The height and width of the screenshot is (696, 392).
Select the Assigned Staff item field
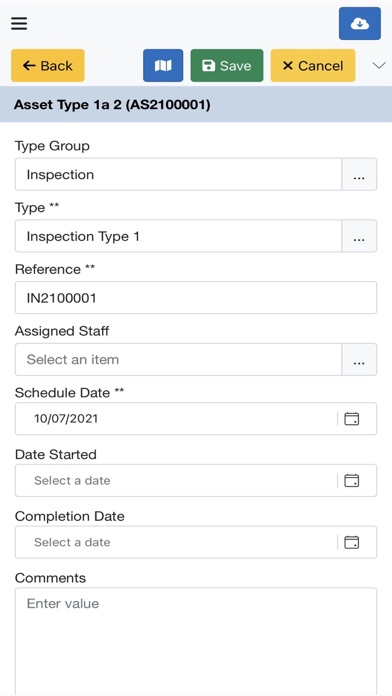point(178,360)
